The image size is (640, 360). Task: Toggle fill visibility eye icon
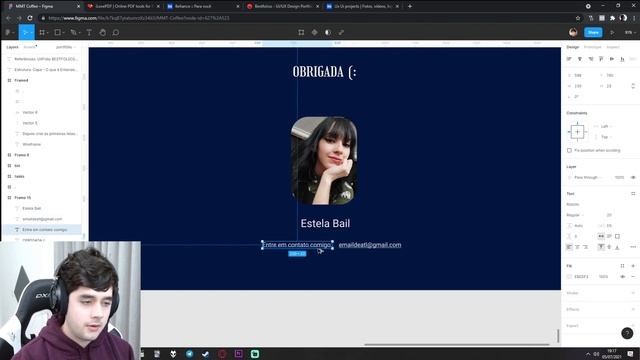coord(622,277)
